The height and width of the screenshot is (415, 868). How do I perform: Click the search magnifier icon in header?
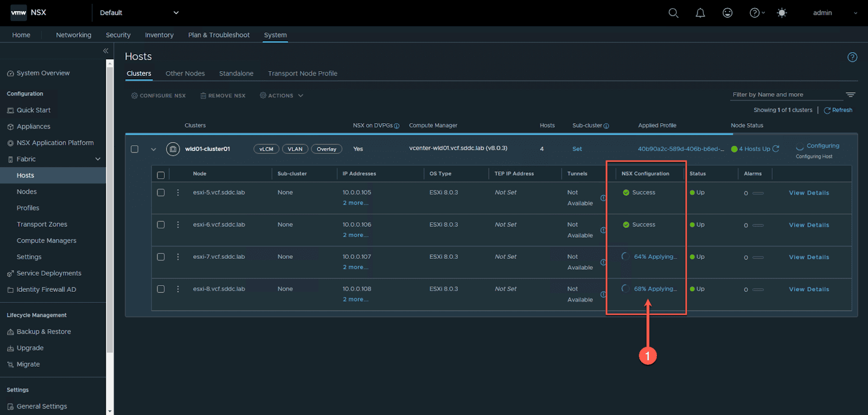(x=673, y=13)
